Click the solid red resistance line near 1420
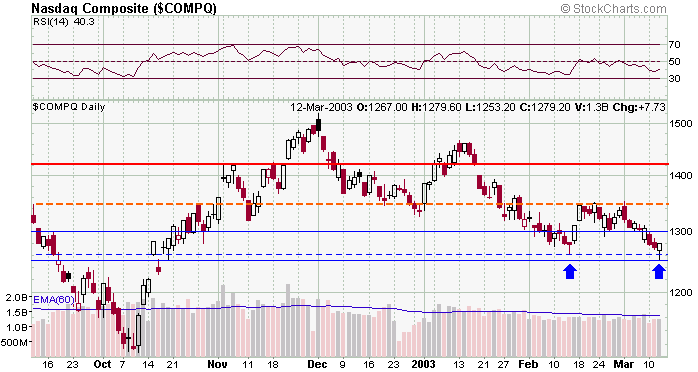Screen dimensions: 698x372 pos(349,164)
